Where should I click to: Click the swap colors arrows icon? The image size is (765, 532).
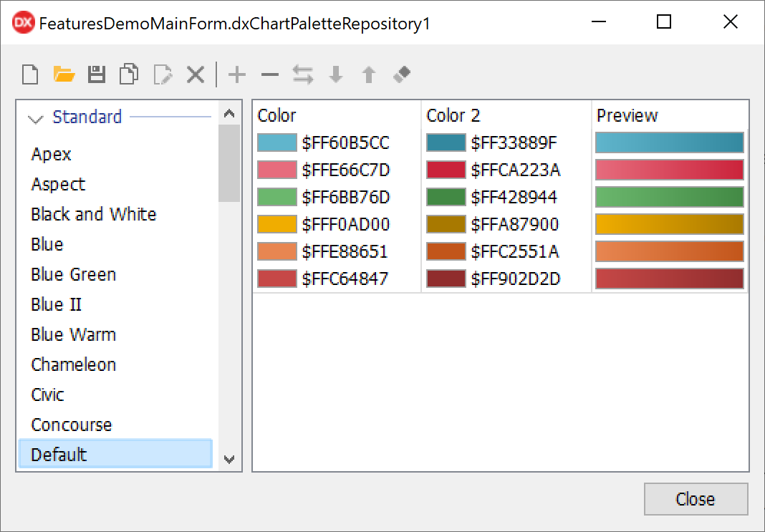pyautogui.click(x=302, y=74)
